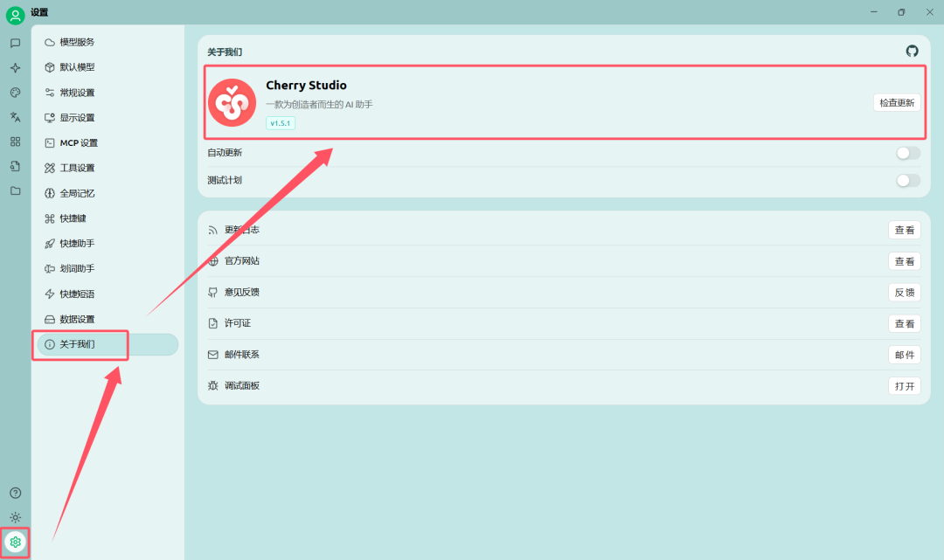
Task: Close the settings window
Action: (x=929, y=12)
